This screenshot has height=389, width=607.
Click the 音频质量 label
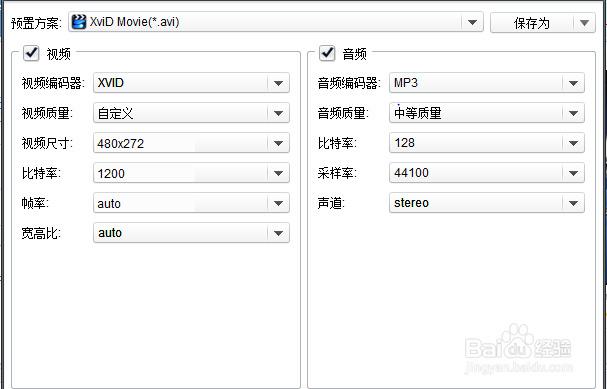[x=343, y=113]
